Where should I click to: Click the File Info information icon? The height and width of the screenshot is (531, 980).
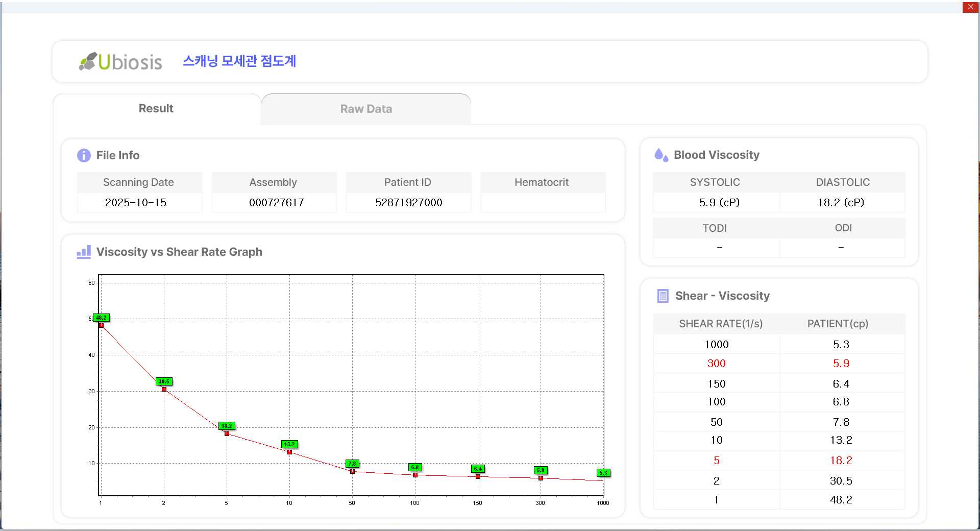pos(84,155)
